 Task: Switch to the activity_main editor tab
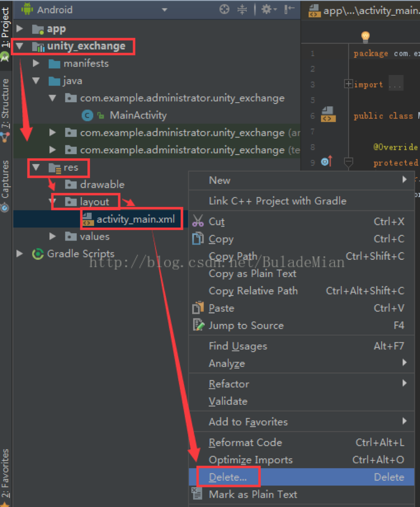(364, 11)
